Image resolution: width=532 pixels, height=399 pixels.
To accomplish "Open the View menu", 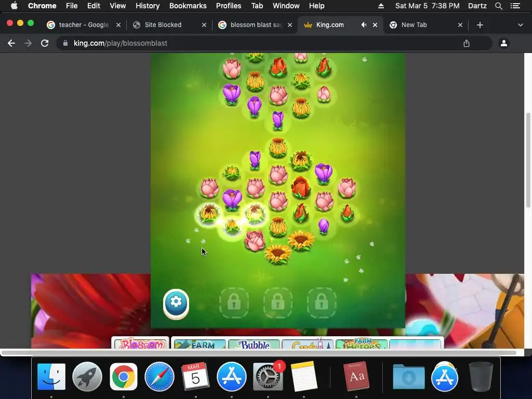I will click(x=118, y=6).
